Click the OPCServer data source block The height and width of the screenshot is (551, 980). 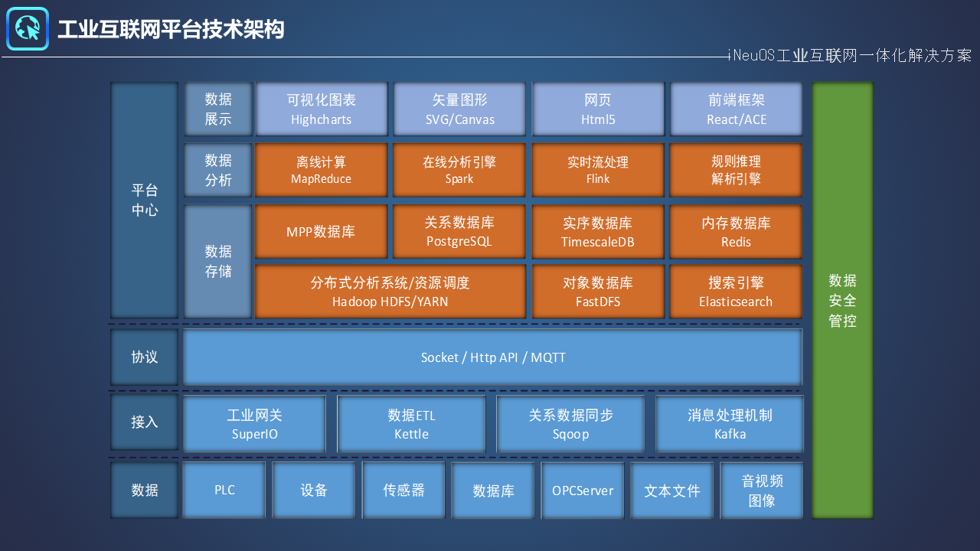[x=583, y=491]
